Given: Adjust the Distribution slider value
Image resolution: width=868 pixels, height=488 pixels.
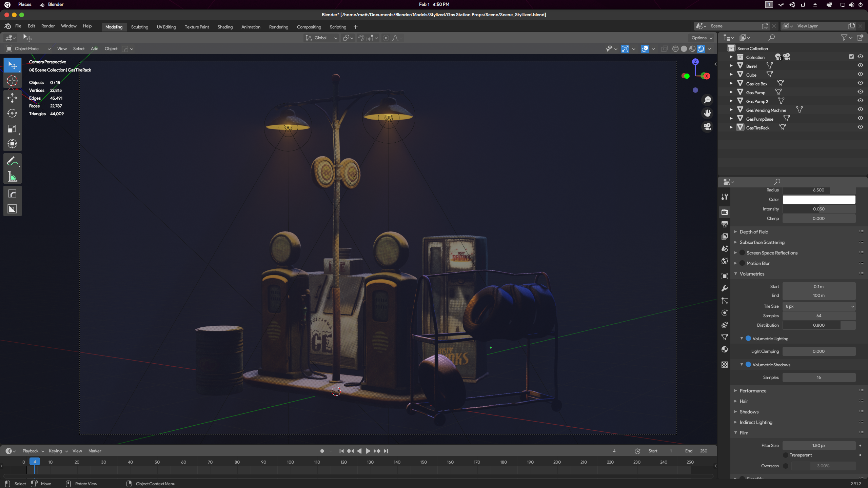Looking at the screenshot, I should click(819, 325).
